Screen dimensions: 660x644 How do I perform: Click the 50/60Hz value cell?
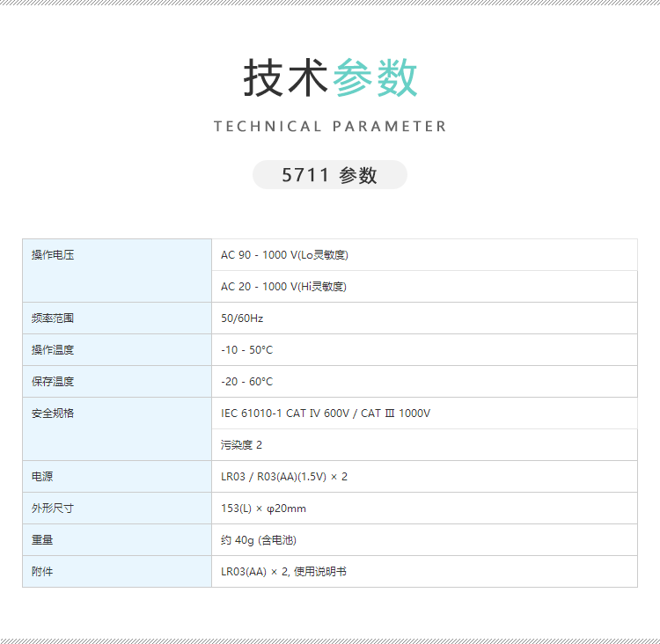(x=424, y=318)
